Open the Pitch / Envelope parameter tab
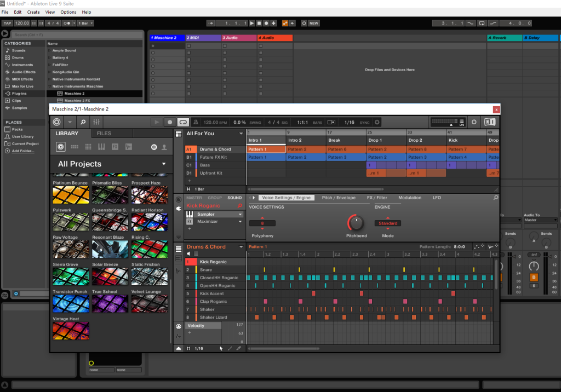The width and height of the screenshot is (561, 392). point(339,198)
